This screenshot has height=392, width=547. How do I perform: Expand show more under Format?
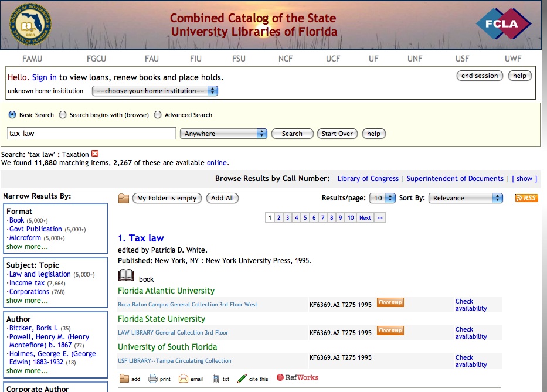(27, 247)
